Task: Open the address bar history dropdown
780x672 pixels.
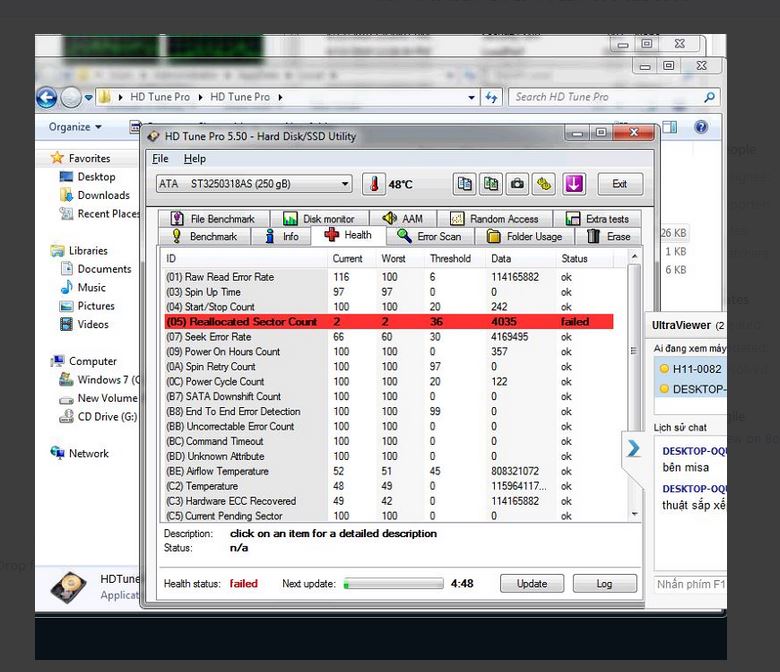Action: click(x=471, y=97)
